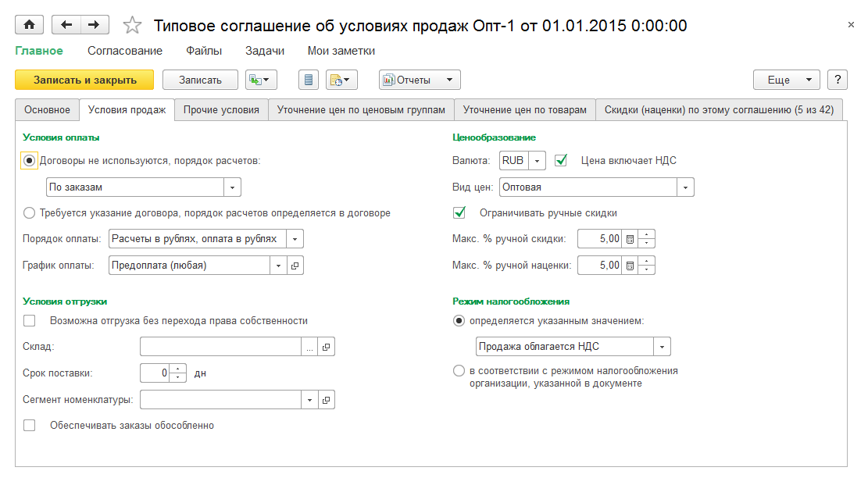
Task: Enable 'Обеспечивать заказы обособленно' checkbox
Action: (30, 426)
